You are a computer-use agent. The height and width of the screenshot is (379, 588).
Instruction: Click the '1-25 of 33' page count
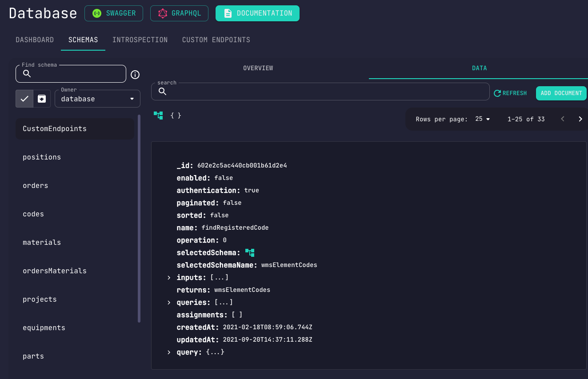point(526,119)
